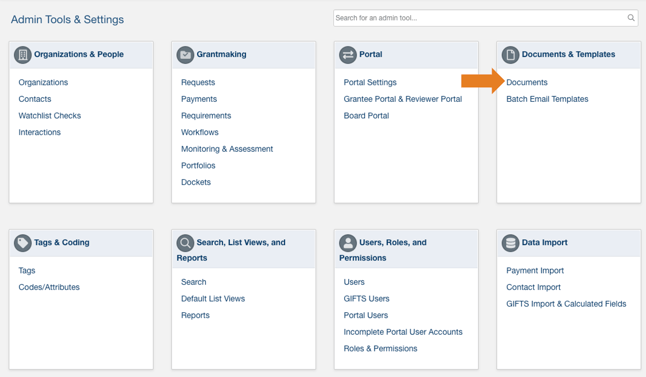Click the Admin Tools & Settings title

[x=67, y=19]
